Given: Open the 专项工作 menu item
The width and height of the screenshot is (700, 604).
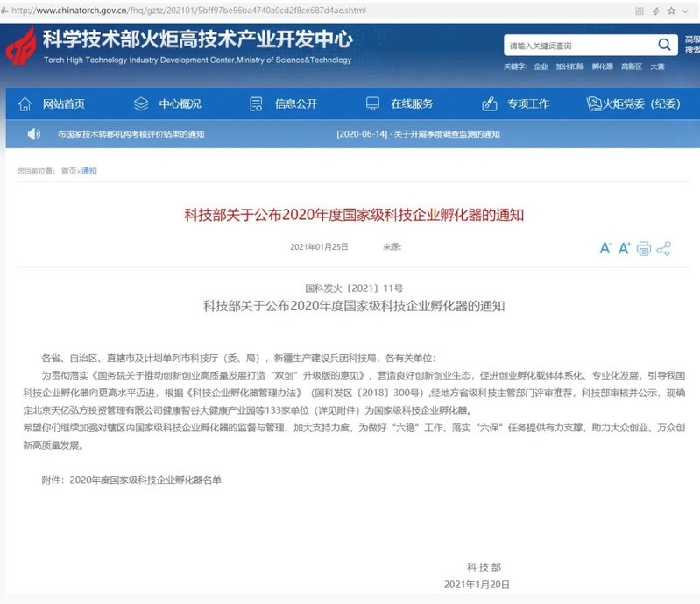Looking at the screenshot, I should coord(528,104).
